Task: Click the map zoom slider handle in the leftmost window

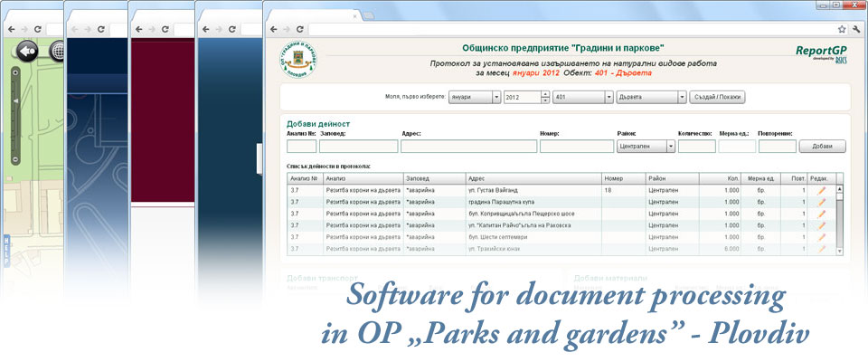Action: [15, 100]
